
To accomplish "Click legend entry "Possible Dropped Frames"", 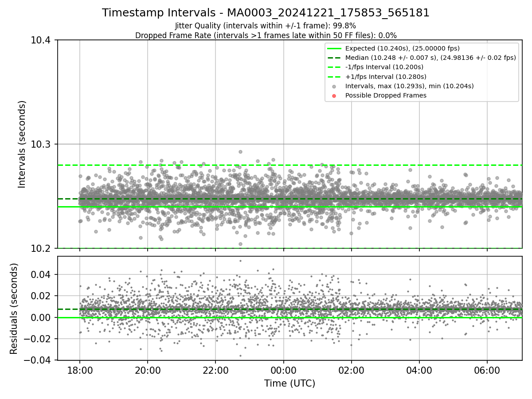I will click(x=386, y=95).
